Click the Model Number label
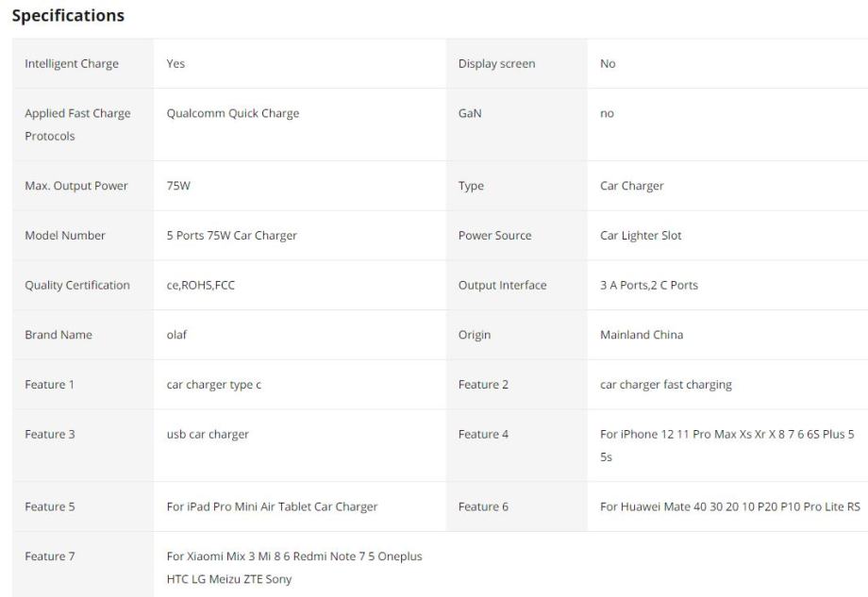This screenshot has height=597, width=868. coord(65,236)
